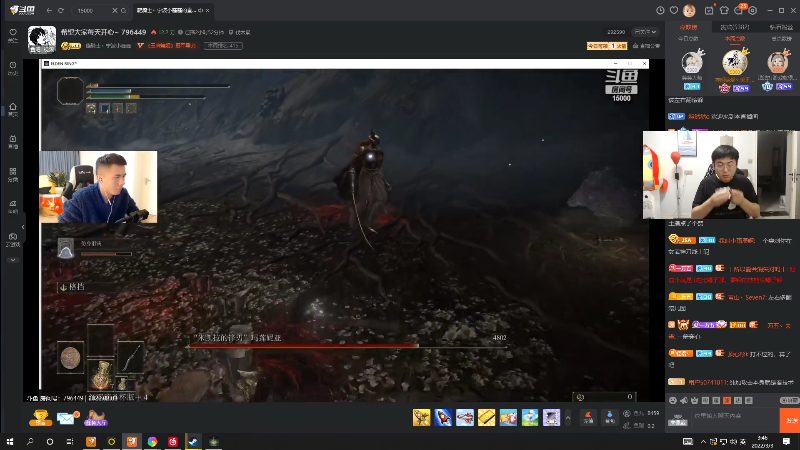Select the first orange contribution list tab
This screenshot has width=800, height=450.
pos(688,27)
